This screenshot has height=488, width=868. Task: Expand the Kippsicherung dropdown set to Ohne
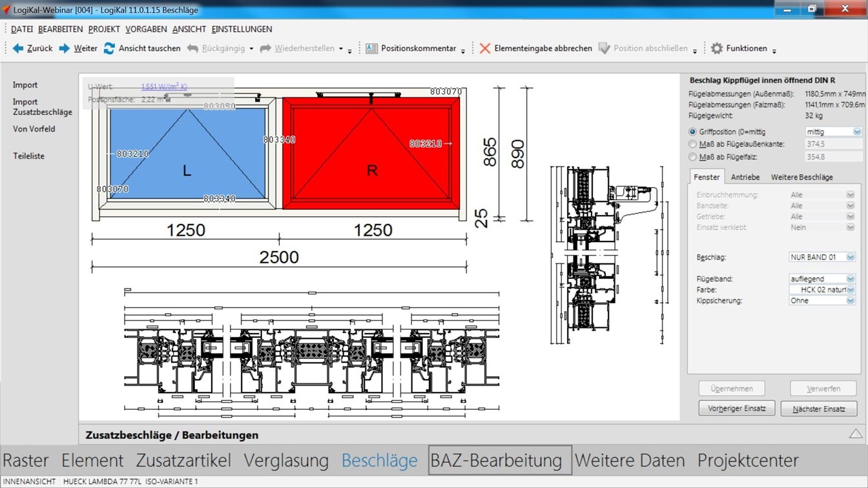coord(851,301)
